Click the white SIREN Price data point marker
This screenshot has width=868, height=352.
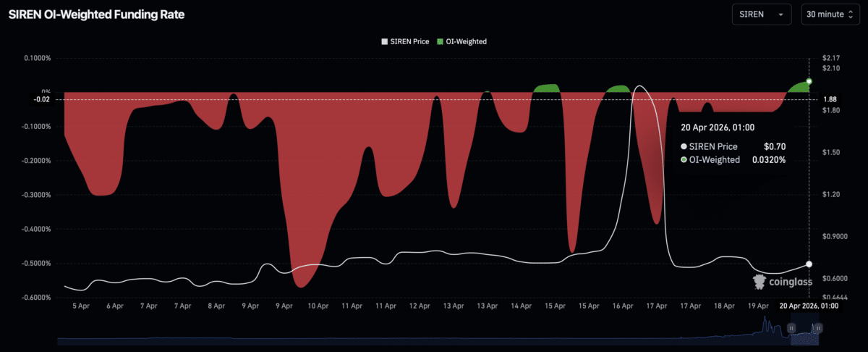(x=809, y=264)
